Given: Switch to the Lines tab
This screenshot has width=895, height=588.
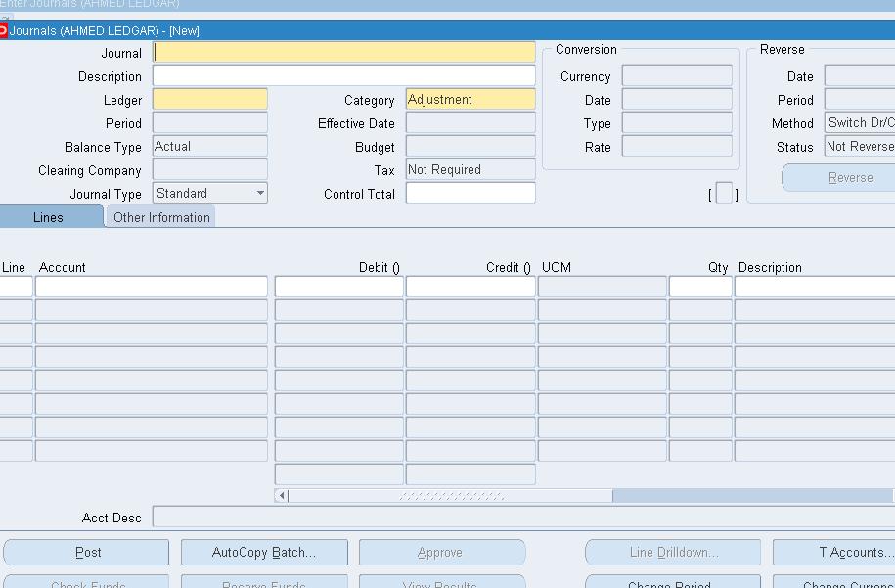Looking at the screenshot, I should [x=48, y=217].
